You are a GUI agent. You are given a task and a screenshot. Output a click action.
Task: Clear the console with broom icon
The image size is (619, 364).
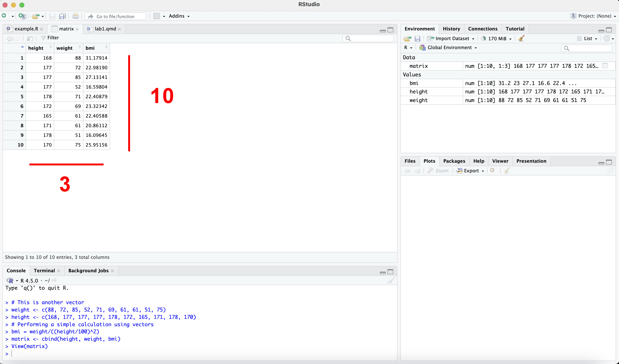pos(391,280)
